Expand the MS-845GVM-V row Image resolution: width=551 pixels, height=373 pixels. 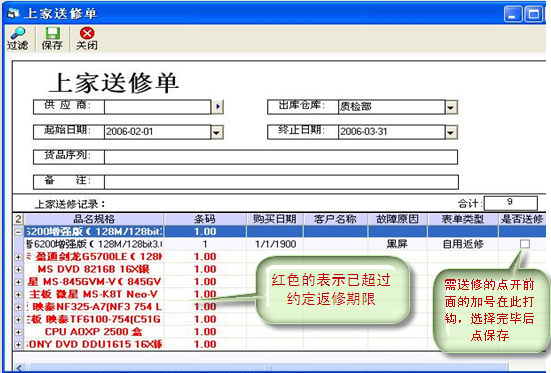coord(18,282)
